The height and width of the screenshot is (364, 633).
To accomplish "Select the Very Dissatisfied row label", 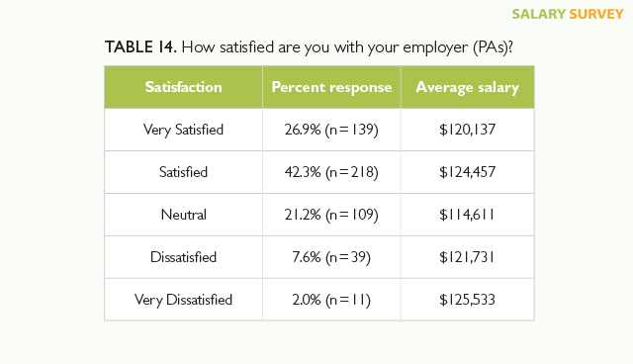I will (183, 300).
